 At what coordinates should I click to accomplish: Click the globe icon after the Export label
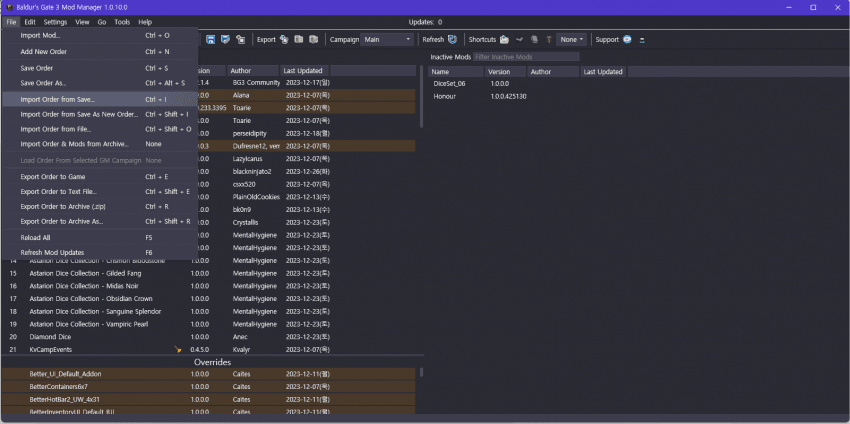(x=284, y=40)
